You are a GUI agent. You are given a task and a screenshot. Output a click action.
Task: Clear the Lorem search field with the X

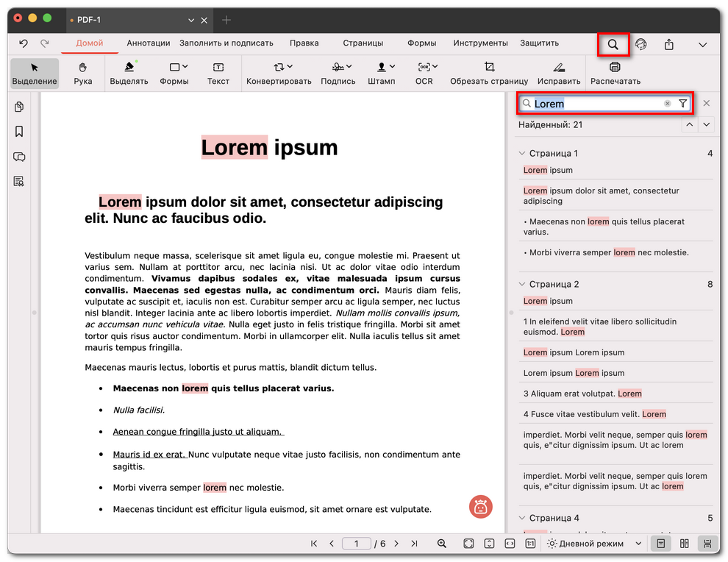click(667, 103)
